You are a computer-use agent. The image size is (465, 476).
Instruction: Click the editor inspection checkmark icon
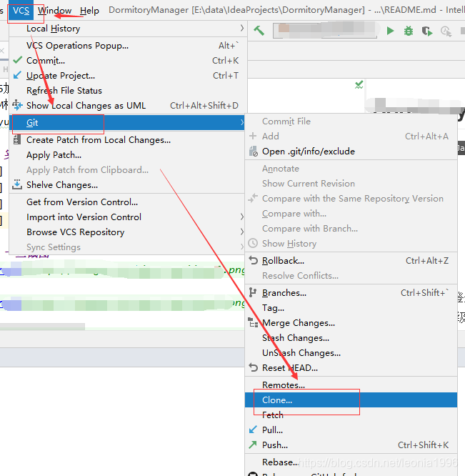point(359,85)
